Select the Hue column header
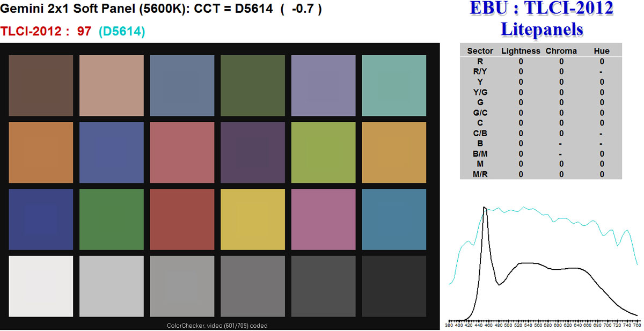 (x=602, y=51)
